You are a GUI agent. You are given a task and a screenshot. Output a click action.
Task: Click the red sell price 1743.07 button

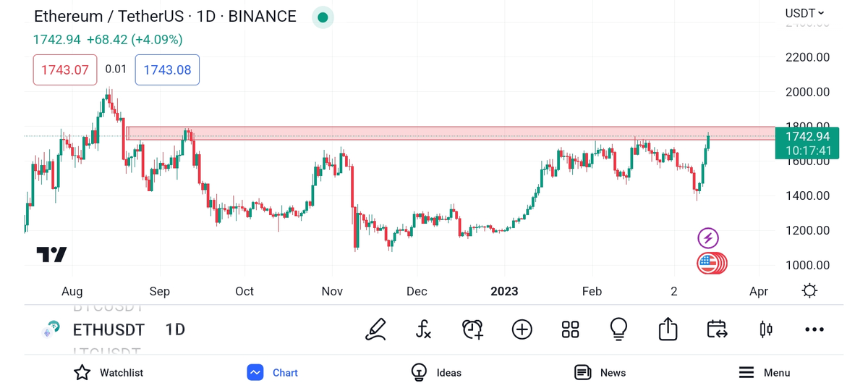pyautogui.click(x=65, y=70)
